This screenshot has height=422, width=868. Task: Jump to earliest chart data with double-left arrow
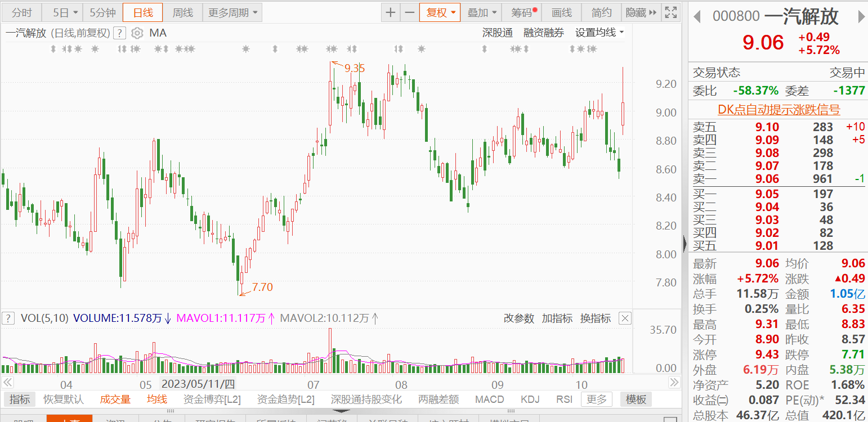click(7, 383)
